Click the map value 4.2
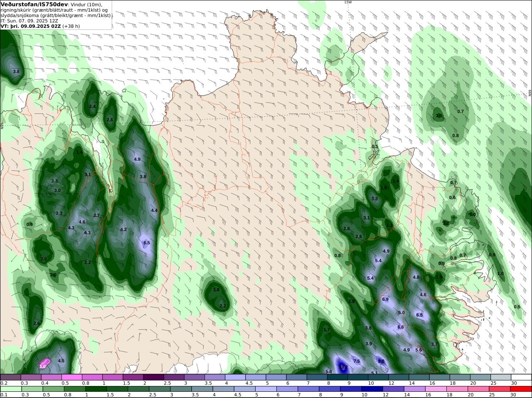 (x=123, y=230)
